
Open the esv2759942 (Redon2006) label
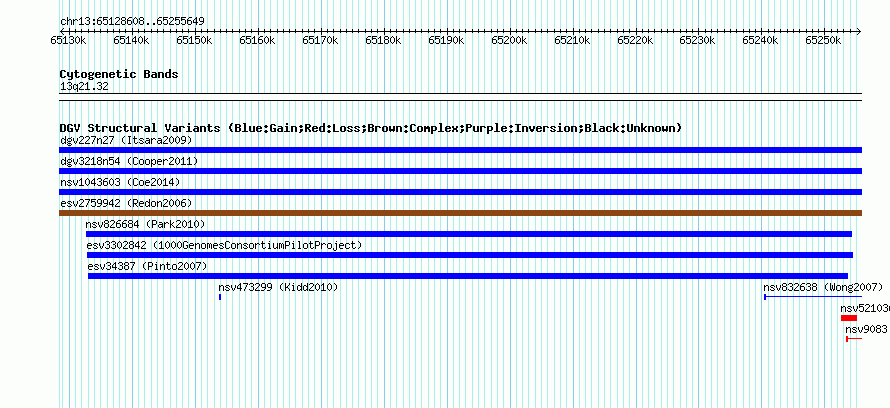[126, 203]
